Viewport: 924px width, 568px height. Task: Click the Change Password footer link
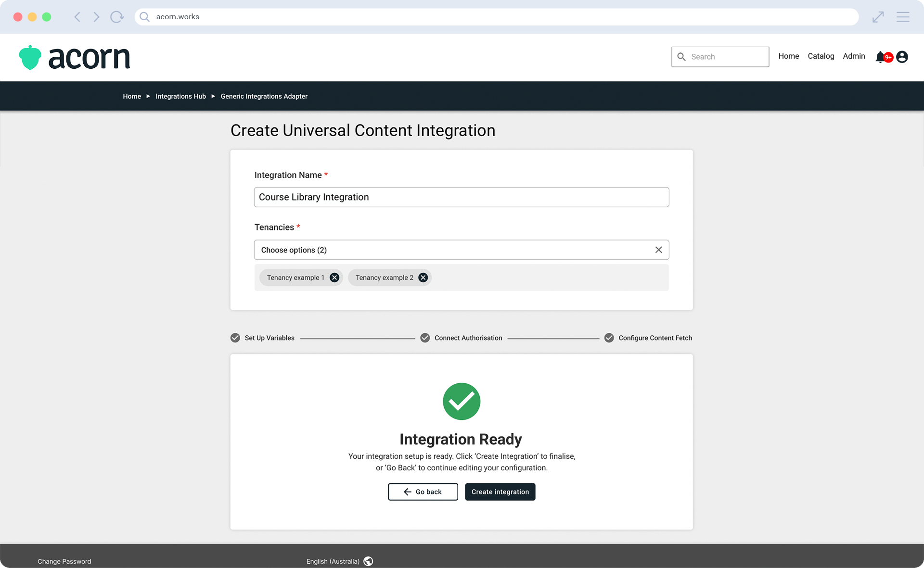pyautogui.click(x=64, y=561)
